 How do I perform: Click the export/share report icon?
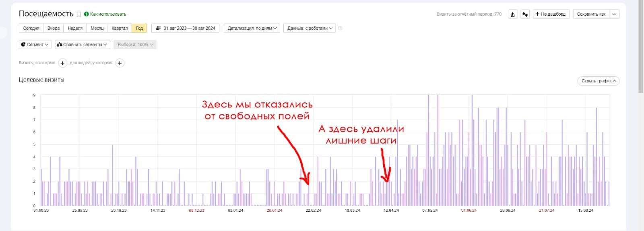tap(512, 14)
